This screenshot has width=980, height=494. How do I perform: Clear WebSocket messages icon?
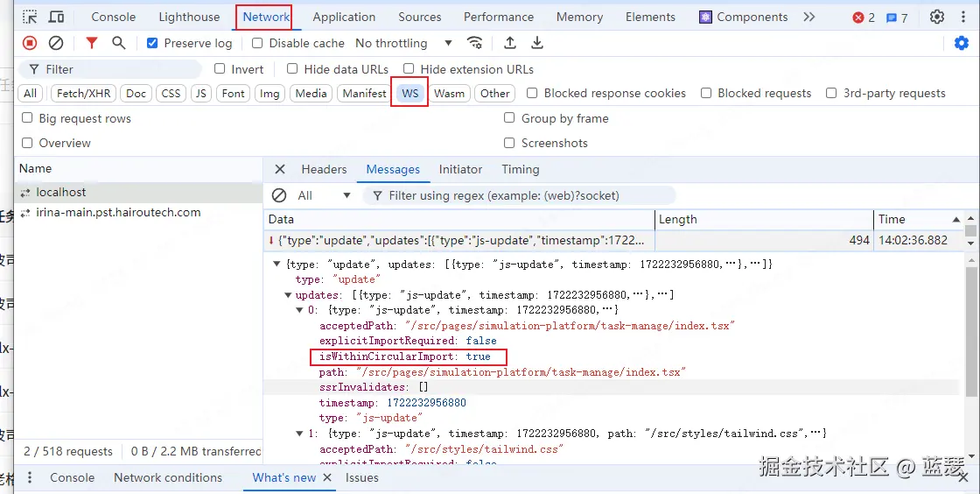coord(279,195)
